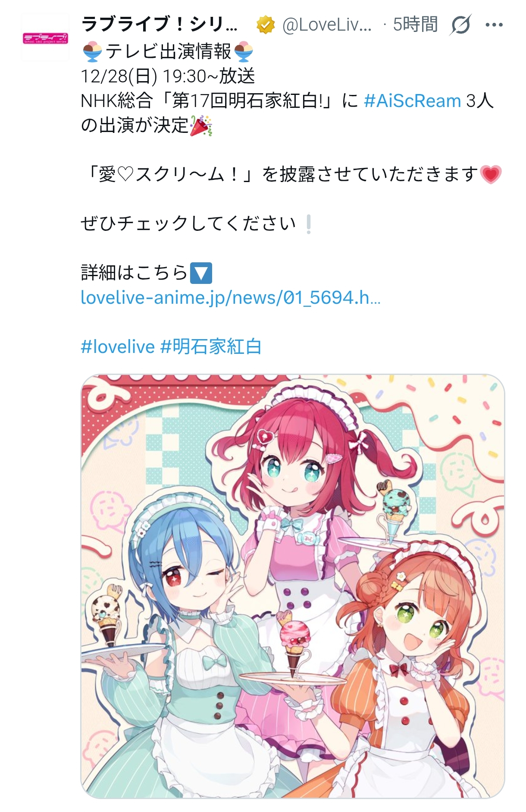Click the gold verified badge
Viewport: 526px width, 812px height.
coord(266,25)
